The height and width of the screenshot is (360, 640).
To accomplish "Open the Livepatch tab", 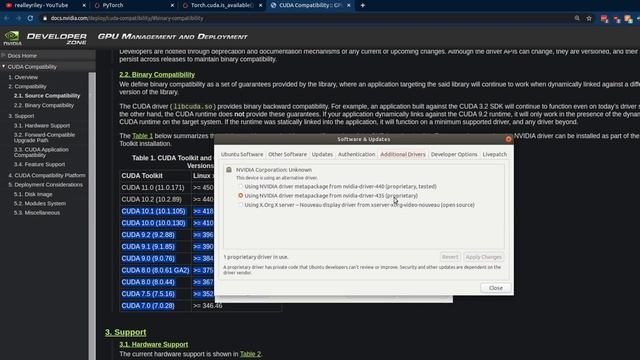I will pyautogui.click(x=495, y=154).
